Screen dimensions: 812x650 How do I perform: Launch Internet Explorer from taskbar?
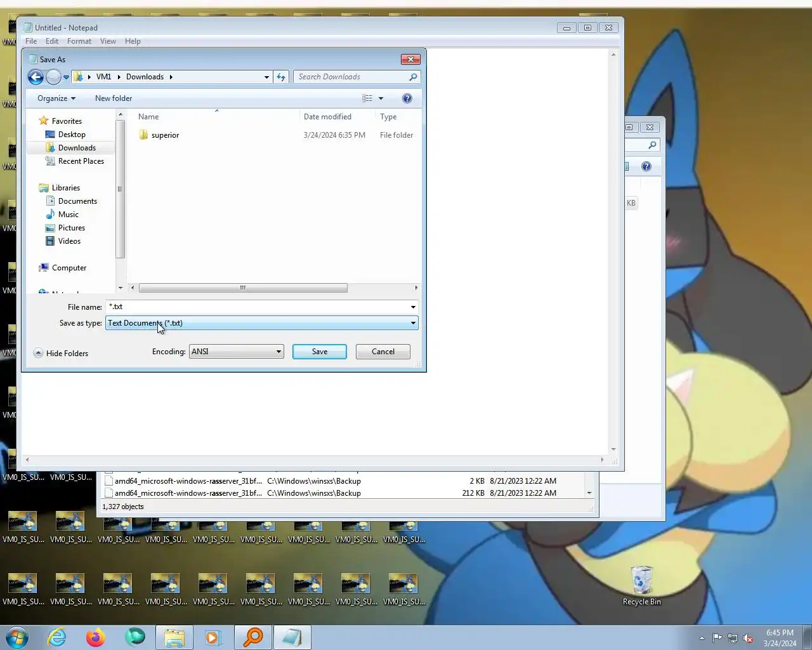(x=57, y=637)
